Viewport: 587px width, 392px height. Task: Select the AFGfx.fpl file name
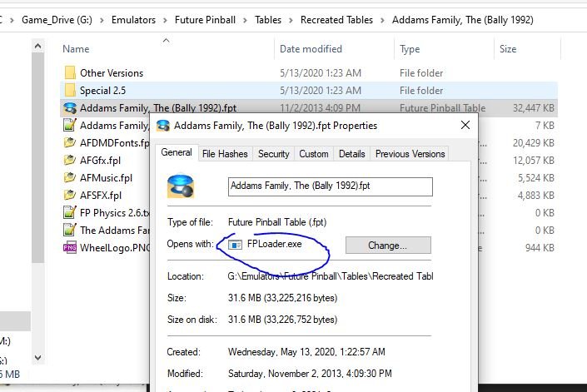tap(100, 161)
